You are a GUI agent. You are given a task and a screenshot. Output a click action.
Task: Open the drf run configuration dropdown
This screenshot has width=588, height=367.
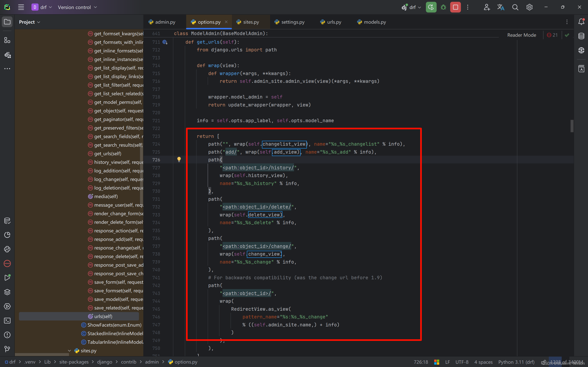[x=411, y=7]
